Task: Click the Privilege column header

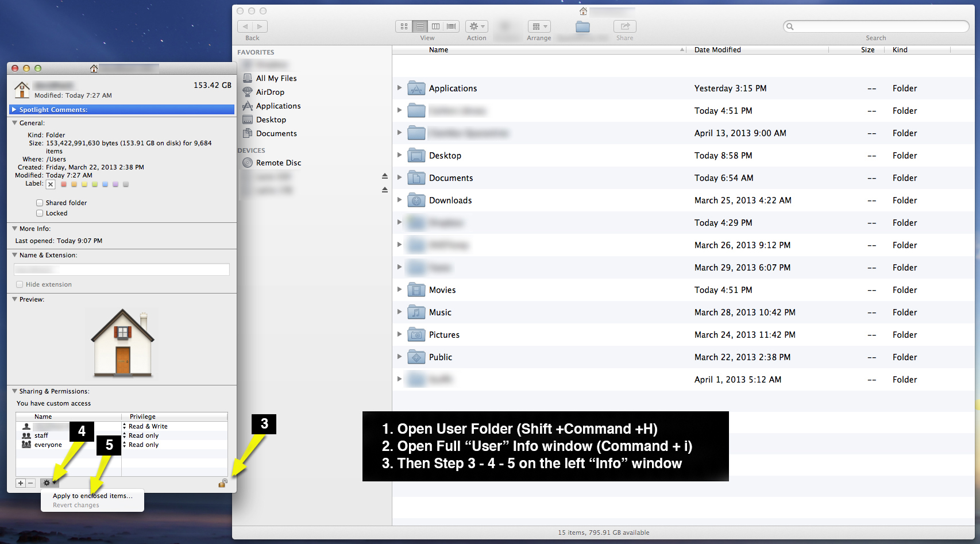Action: tap(175, 416)
